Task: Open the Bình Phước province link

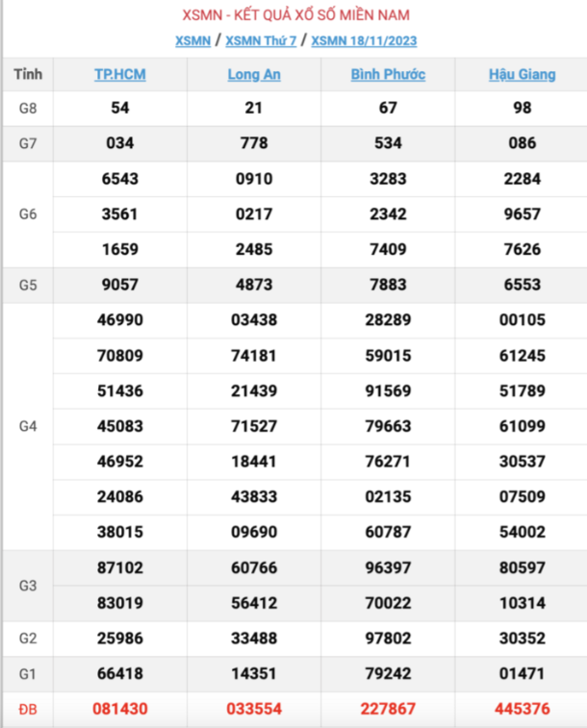Action: pos(388,74)
